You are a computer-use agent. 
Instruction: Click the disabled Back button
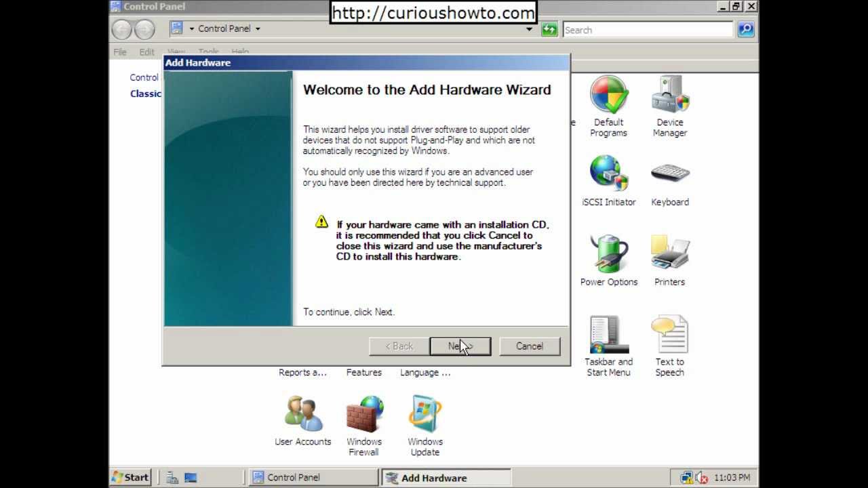point(399,346)
